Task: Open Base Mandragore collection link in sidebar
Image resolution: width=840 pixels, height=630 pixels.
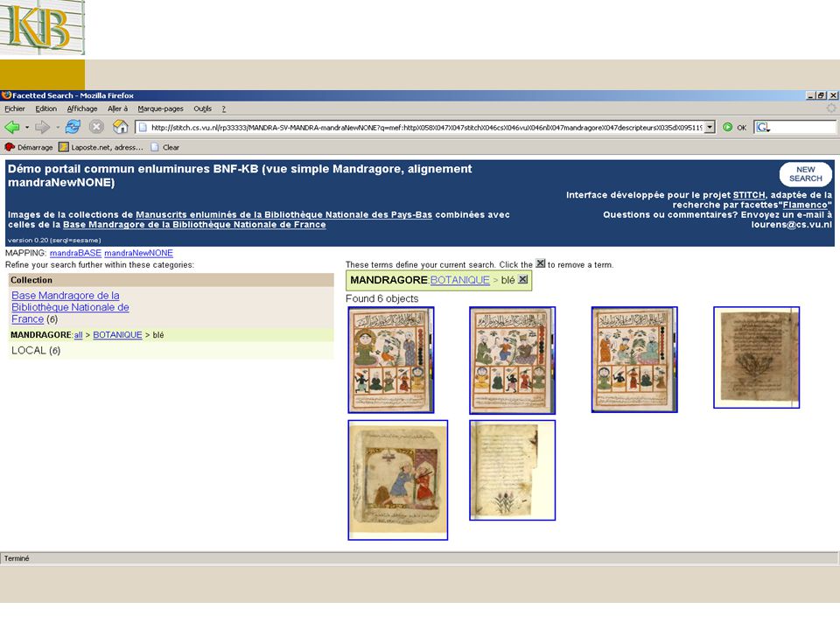Action: [70, 307]
